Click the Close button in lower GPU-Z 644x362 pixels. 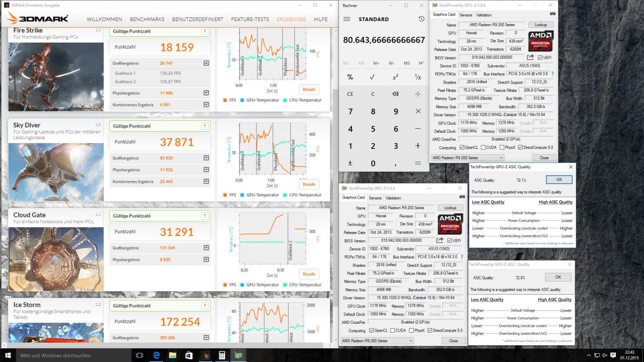pos(453,340)
